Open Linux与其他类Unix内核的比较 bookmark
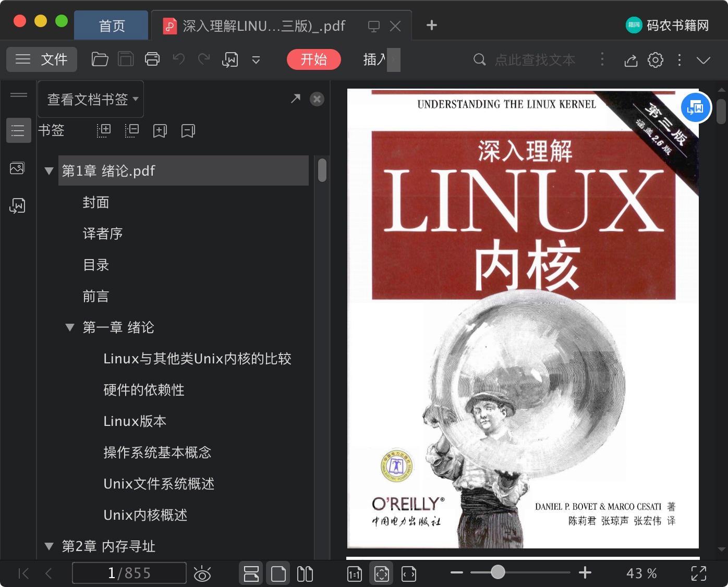 pyautogui.click(x=197, y=359)
